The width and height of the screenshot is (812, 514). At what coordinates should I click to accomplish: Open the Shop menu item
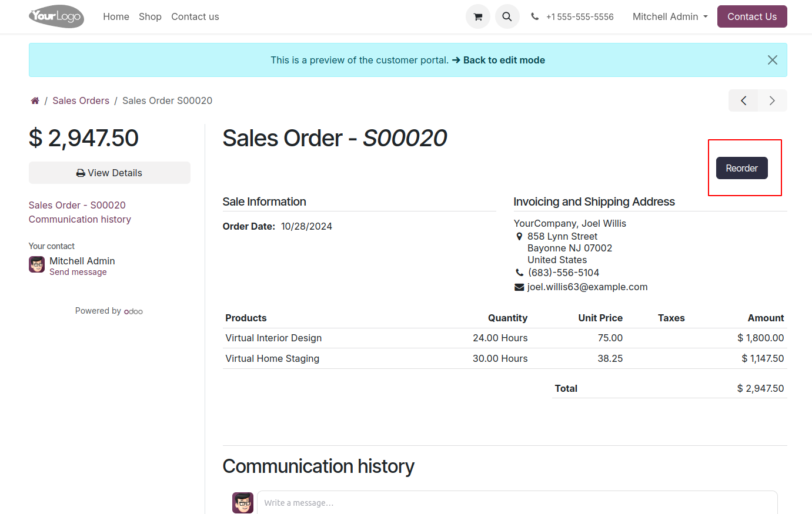150,17
